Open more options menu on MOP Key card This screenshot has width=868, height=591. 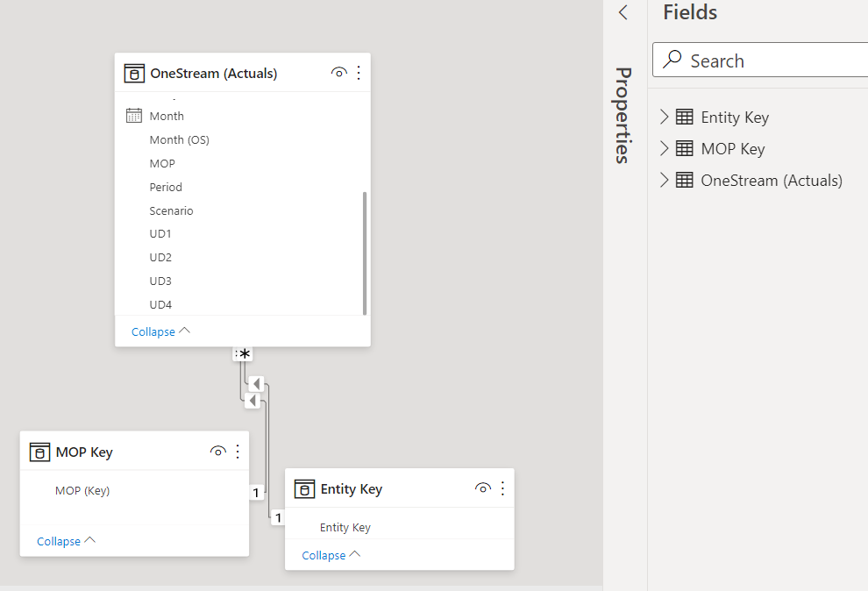238,452
